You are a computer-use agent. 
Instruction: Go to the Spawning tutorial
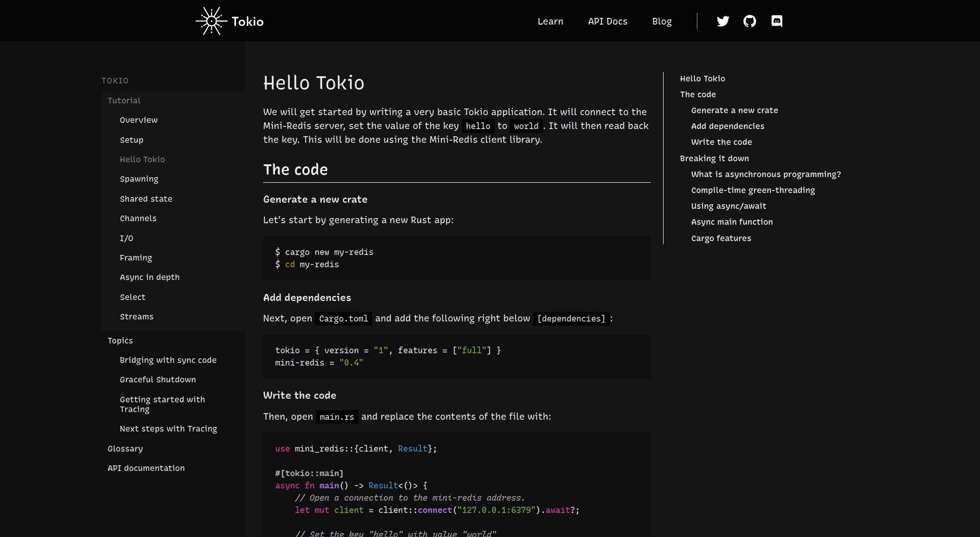click(139, 179)
